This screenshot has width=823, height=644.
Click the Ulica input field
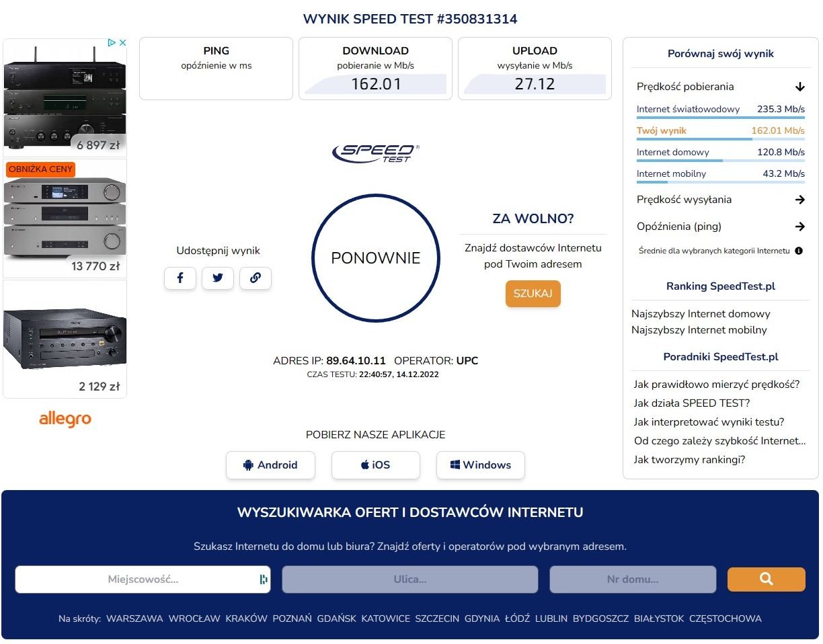tap(410, 579)
